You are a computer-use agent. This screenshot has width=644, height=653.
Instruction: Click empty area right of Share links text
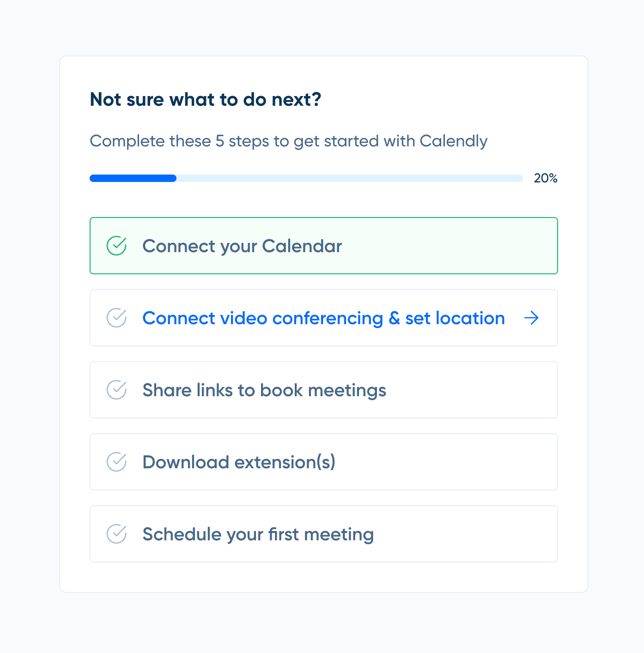(471, 390)
